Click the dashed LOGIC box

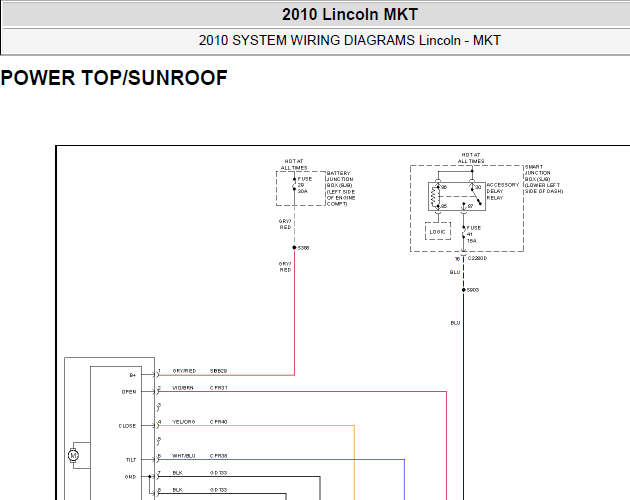coord(438,231)
